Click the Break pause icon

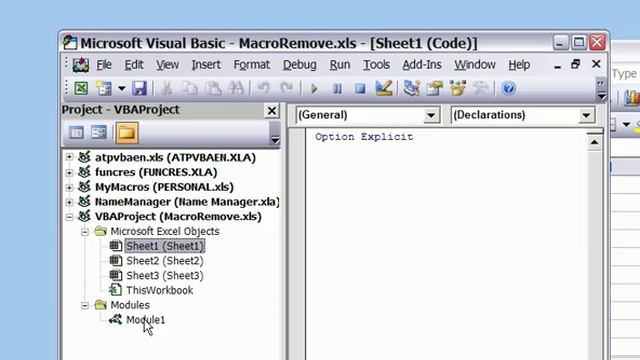[x=337, y=88]
